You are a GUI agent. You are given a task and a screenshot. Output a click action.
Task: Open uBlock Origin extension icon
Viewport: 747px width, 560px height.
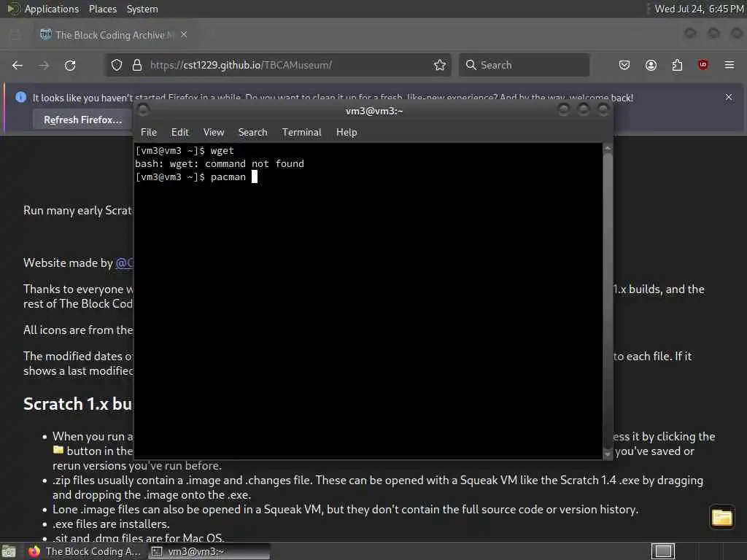point(703,65)
